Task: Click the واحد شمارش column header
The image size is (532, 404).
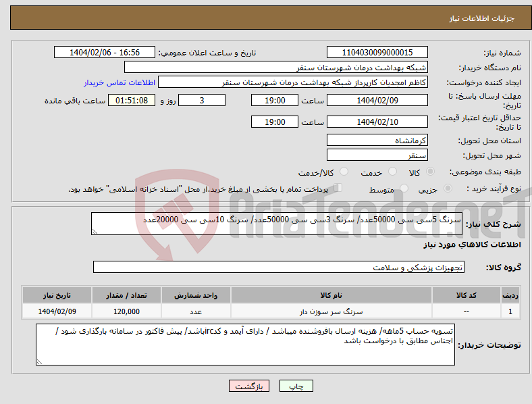Action: click(x=196, y=295)
